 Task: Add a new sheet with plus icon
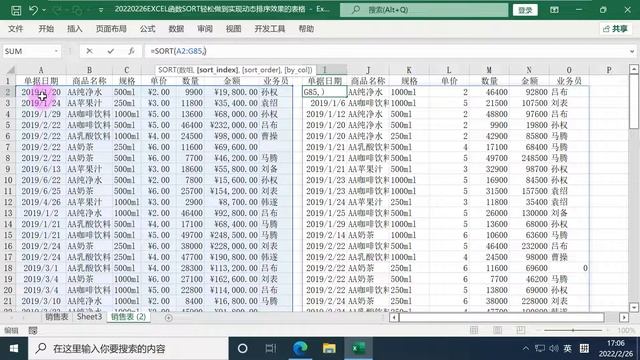click(169, 318)
